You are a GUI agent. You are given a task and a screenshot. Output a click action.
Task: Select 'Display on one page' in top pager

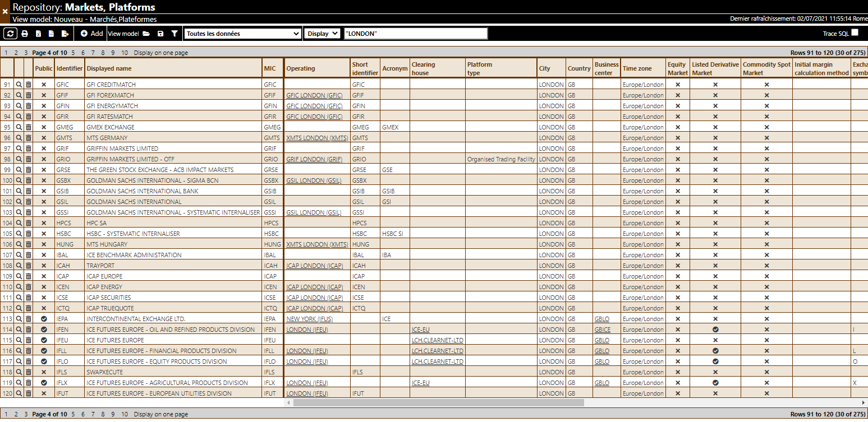161,53
